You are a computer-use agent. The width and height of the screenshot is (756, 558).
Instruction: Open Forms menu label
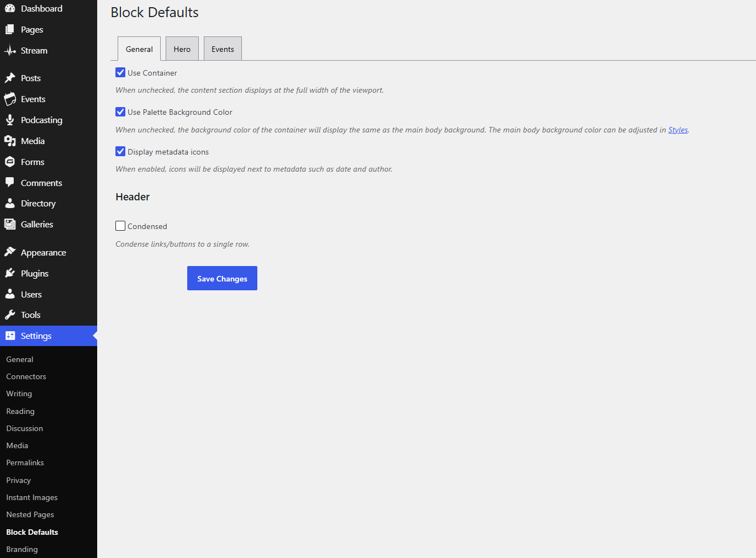(33, 162)
